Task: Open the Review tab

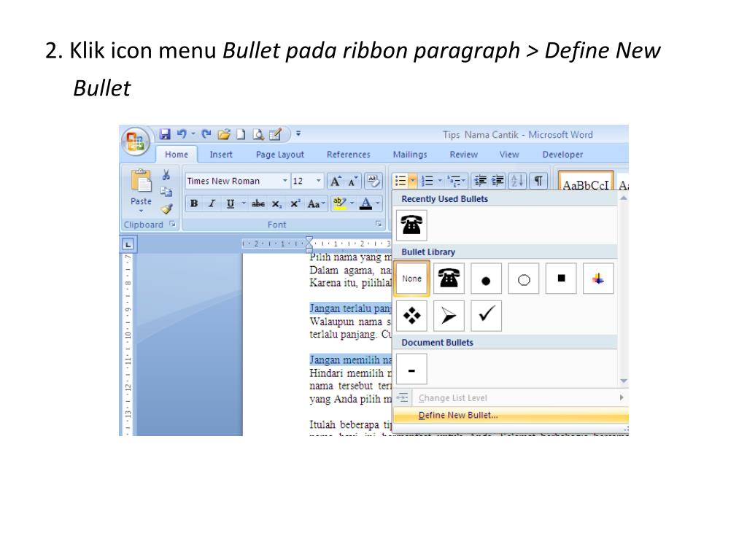Action: pos(463,155)
